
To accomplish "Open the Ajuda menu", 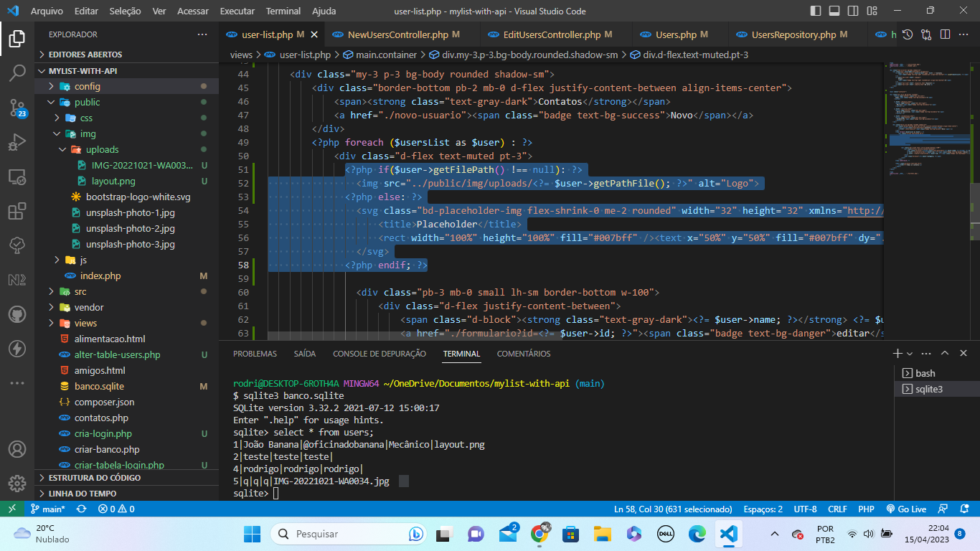I will click(324, 11).
